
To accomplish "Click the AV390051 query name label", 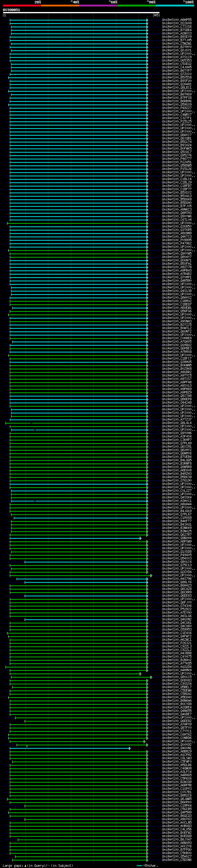I will tap(11, 10).
